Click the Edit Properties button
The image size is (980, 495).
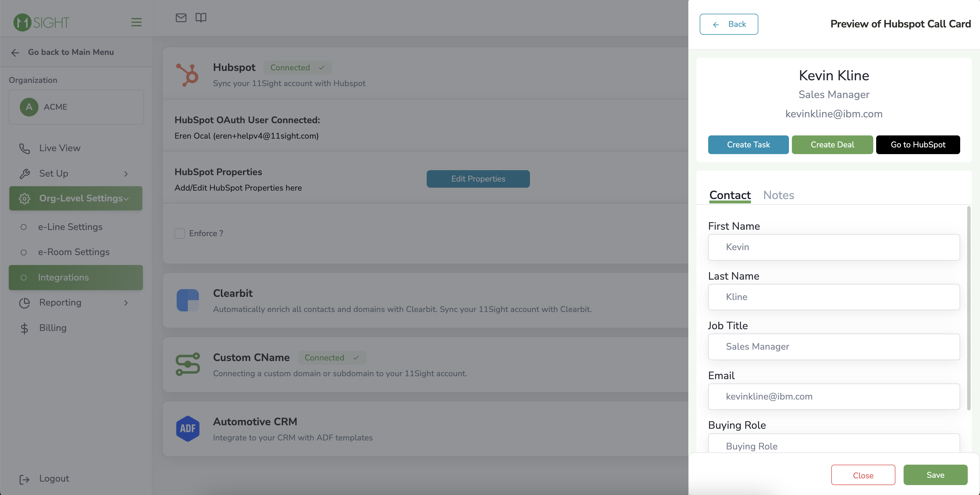[x=478, y=179]
